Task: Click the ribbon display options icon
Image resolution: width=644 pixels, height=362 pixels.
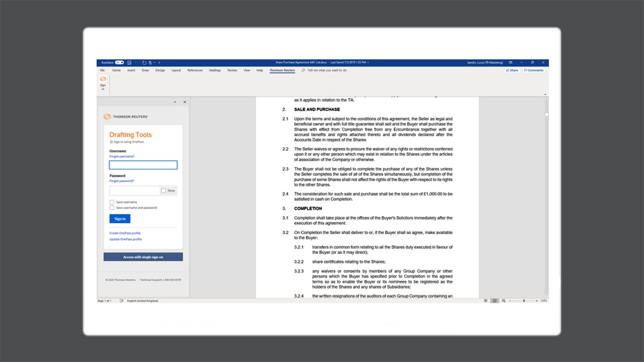Action: (510, 62)
